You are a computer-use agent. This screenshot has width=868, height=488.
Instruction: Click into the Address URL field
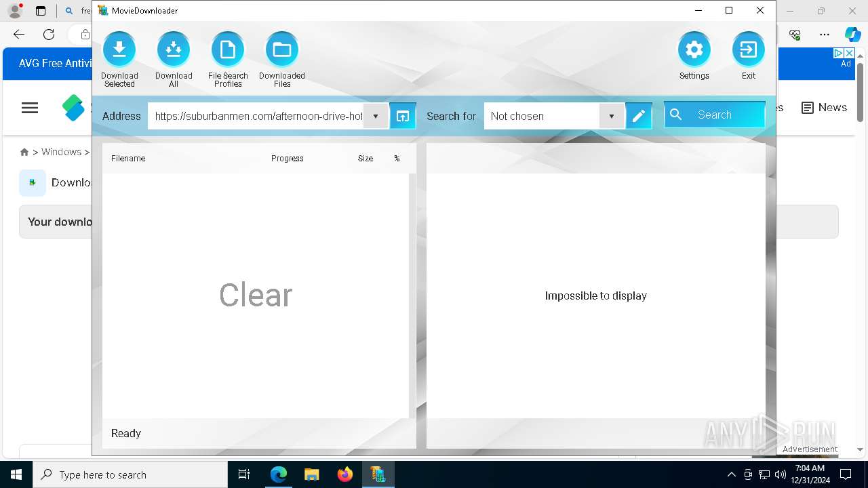click(256, 116)
